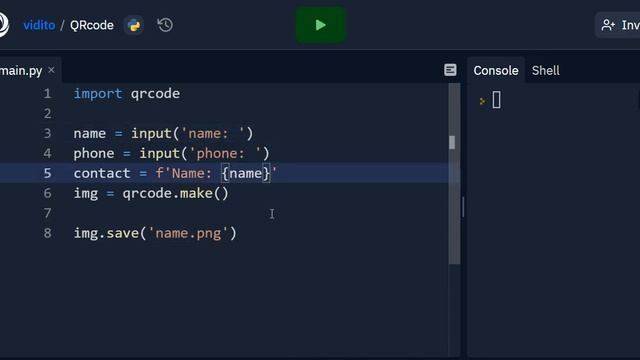This screenshot has height=360, width=640.
Task: Place cursor in "phone = input('phone: ')"
Action: pyautogui.click(x=171, y=153)
